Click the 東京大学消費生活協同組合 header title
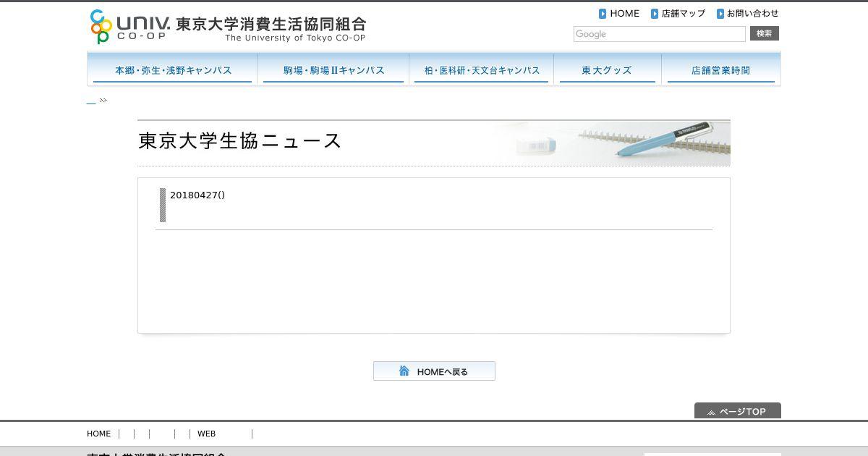The image size is (868, 456). click(x=271, y=24)
